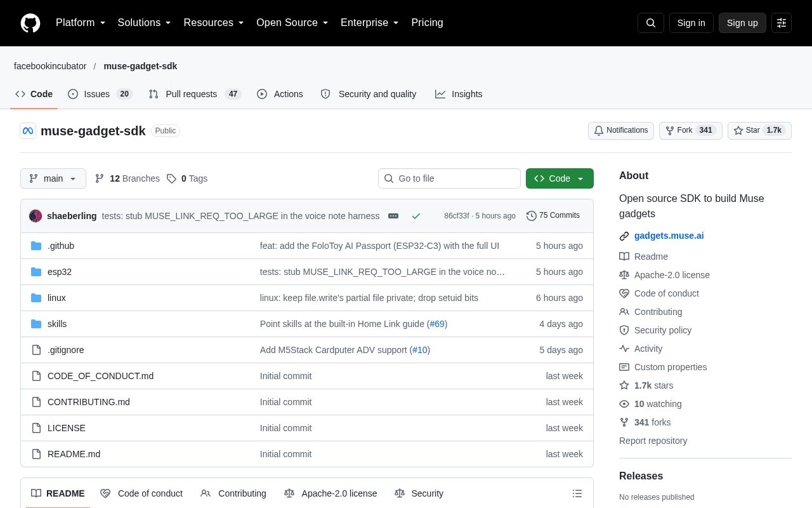Open the esp32 folder
Viewport: 812px width, 508px height.
(60, 272)
